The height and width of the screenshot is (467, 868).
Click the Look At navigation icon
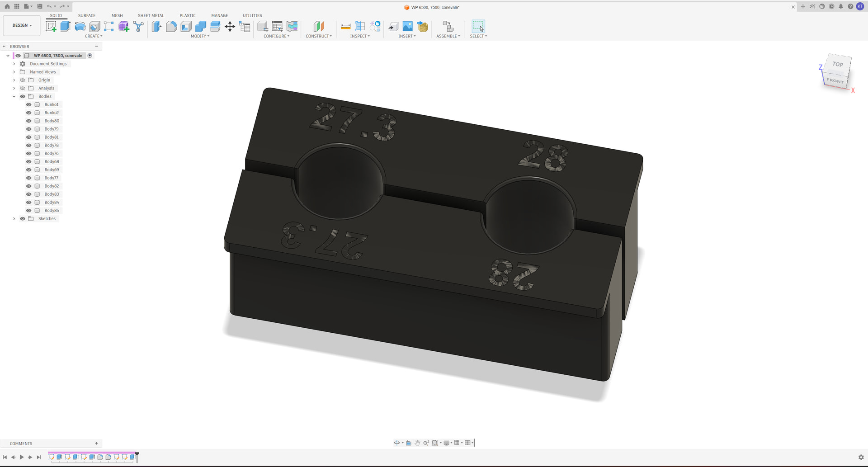[409, 443]
